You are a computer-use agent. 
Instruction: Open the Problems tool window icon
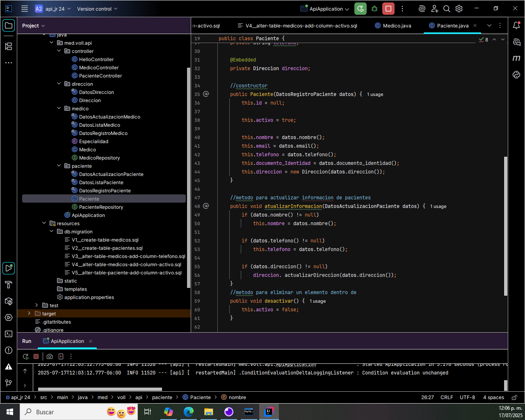click(x=9, y=350)
